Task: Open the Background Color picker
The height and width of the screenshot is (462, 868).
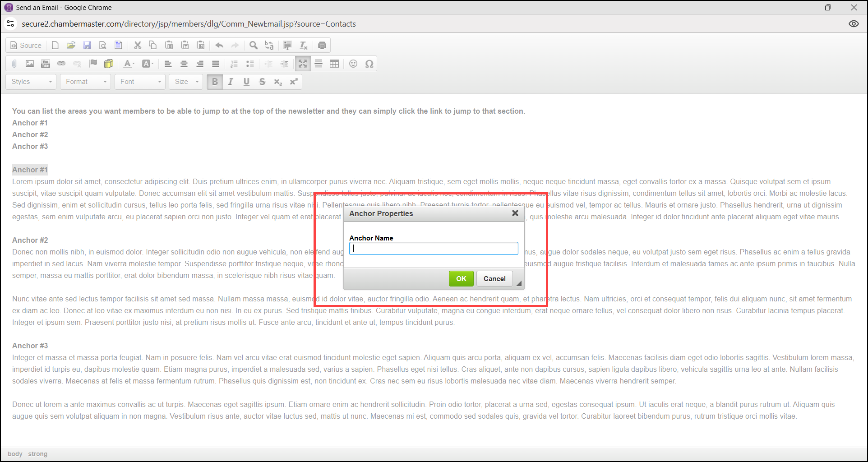Action: coord(148,64)
